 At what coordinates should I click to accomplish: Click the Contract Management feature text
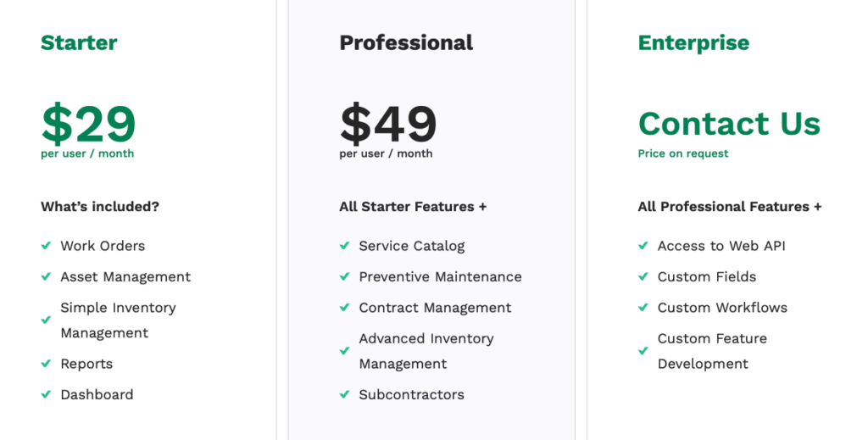435,308
